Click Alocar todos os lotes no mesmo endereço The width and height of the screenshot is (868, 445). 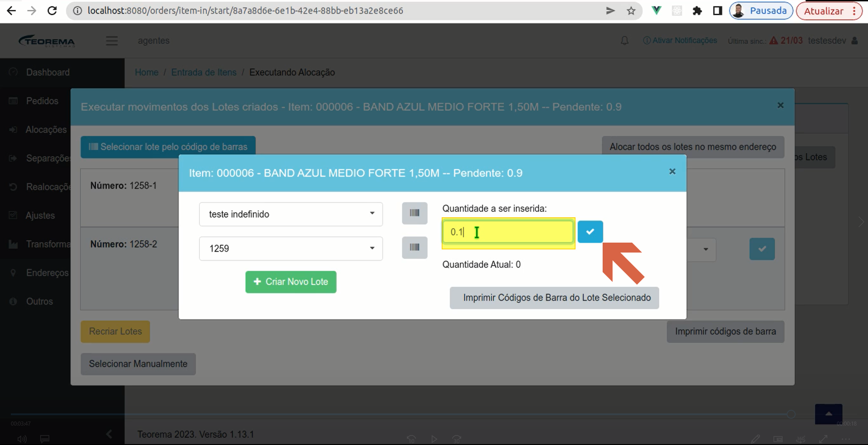pos(693,147)
